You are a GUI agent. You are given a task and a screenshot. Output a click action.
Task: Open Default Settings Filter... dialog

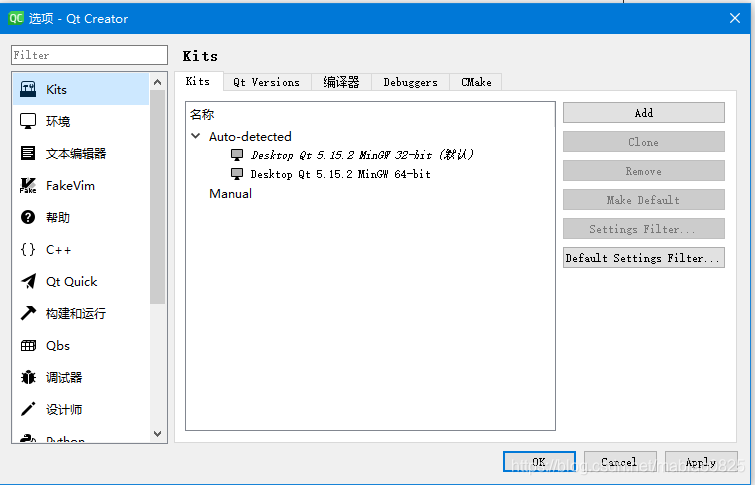[x=644, y=258]
